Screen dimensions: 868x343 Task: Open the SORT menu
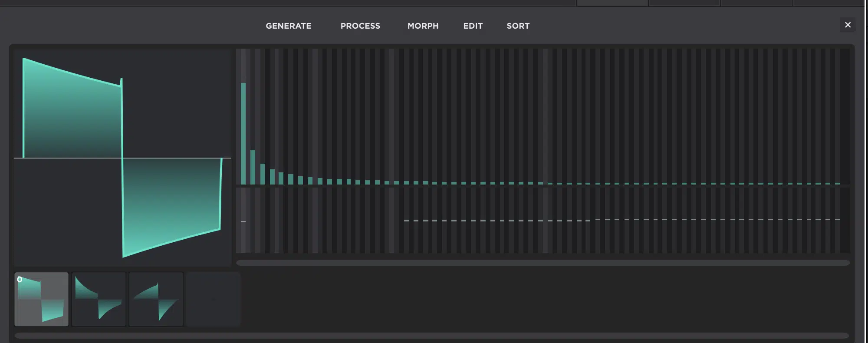tap(518, 26)
